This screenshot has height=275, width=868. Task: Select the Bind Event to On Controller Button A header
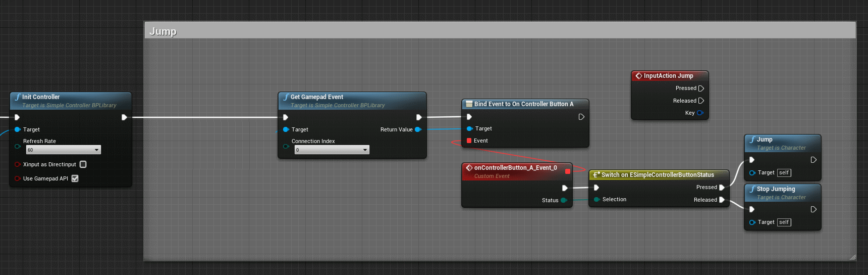tap(525, 104)
